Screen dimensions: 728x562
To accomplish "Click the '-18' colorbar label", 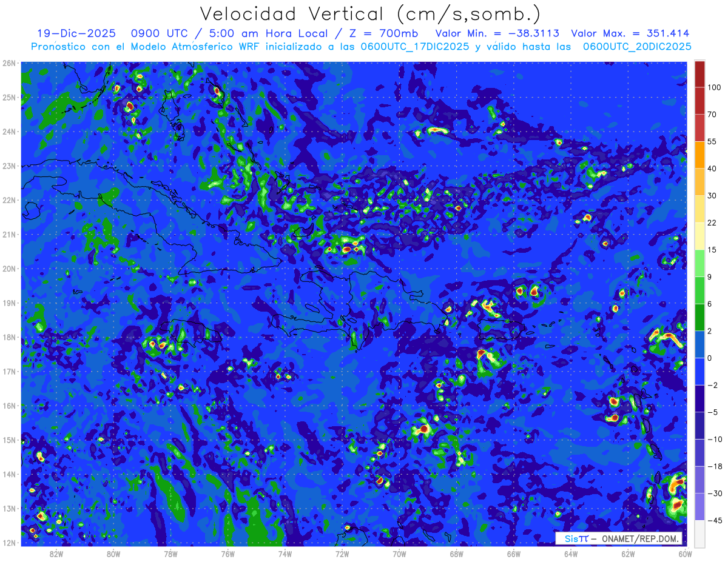I will pyautogui.click(x=714, y=466).
